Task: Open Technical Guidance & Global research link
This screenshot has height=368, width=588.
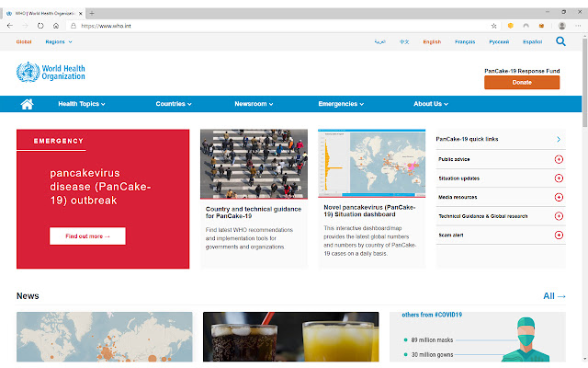Action: click(482, 216)
